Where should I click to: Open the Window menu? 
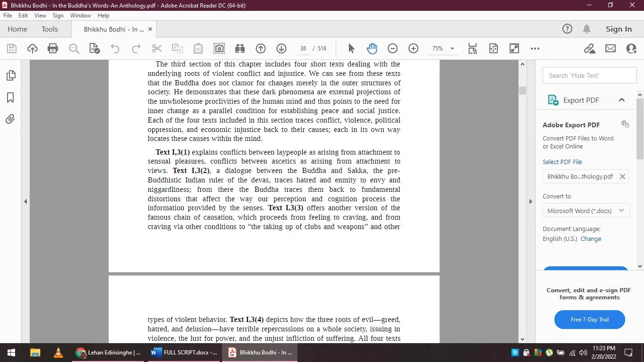[81, 16]
